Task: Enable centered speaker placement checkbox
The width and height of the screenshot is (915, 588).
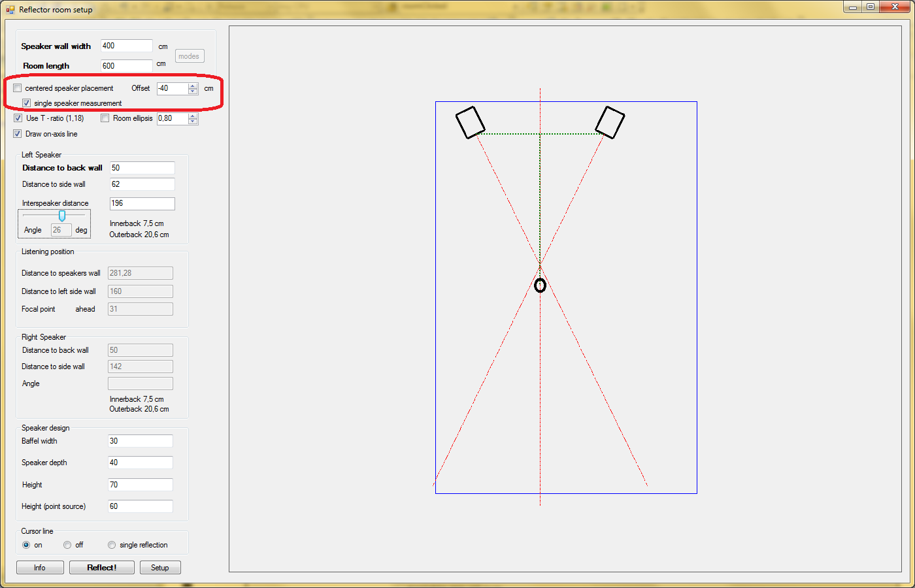Action: pyautogui.click(x=18, y=88)
